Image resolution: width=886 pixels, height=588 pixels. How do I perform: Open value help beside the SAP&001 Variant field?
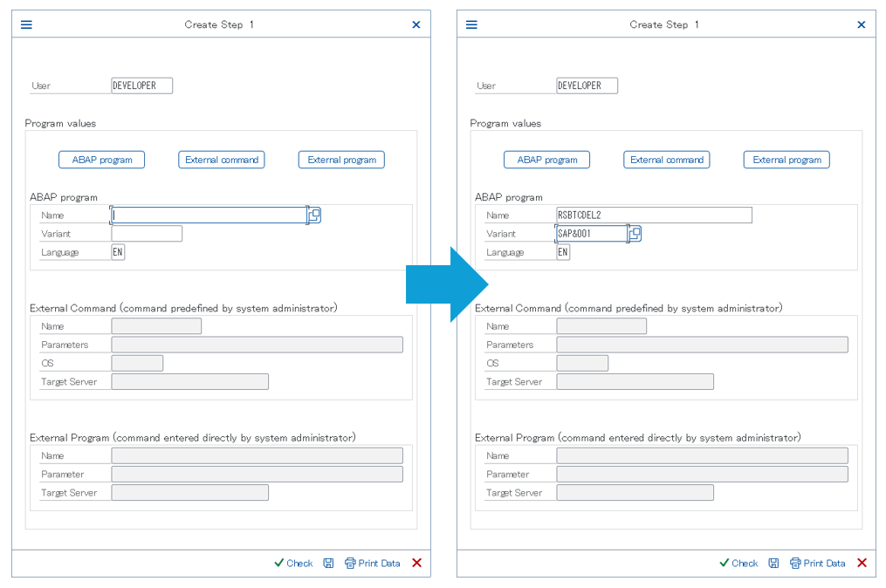coord(635,234)
